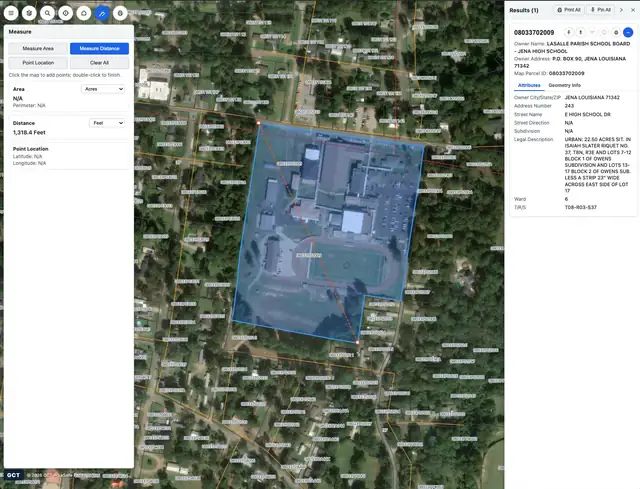Pin parcel 08033702009 using first card icon

569,32
